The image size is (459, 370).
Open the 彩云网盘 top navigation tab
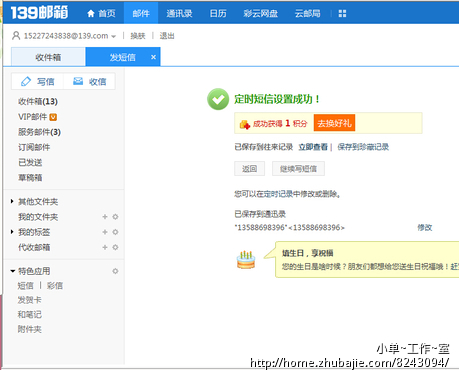tap(261, 13)
